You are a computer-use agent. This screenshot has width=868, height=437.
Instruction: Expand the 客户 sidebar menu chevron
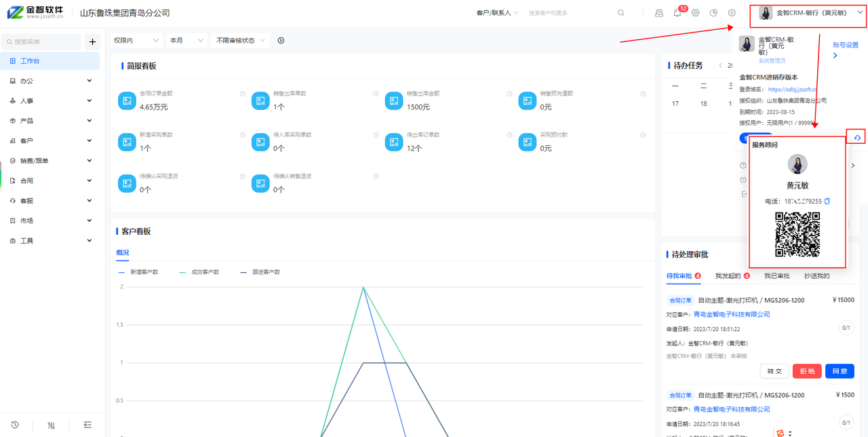coord(90,140)
